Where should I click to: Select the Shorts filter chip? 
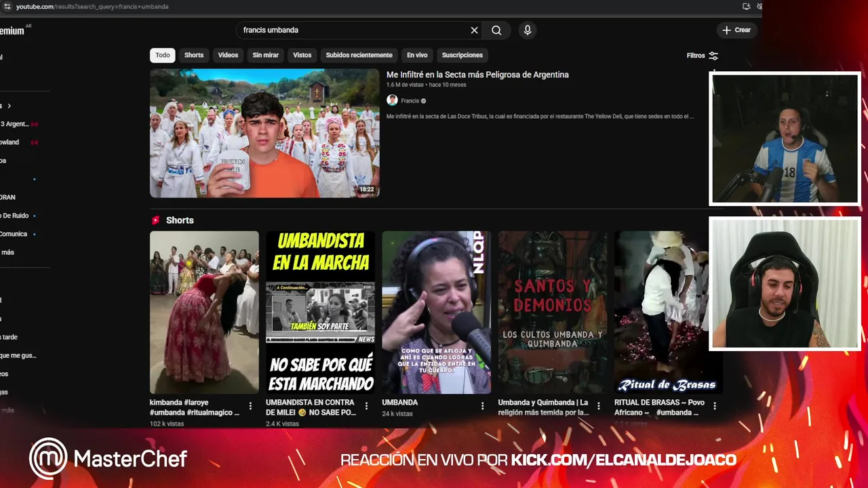194,55
